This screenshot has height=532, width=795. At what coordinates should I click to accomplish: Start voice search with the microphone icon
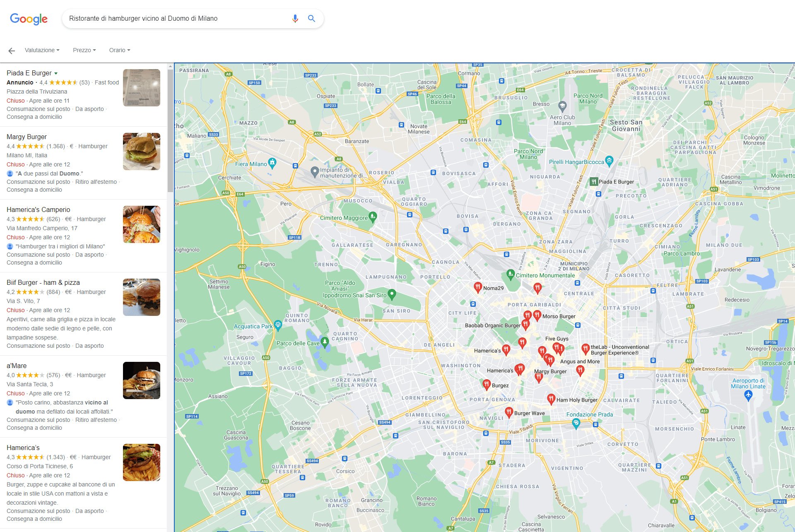click(x=295, y=19)
